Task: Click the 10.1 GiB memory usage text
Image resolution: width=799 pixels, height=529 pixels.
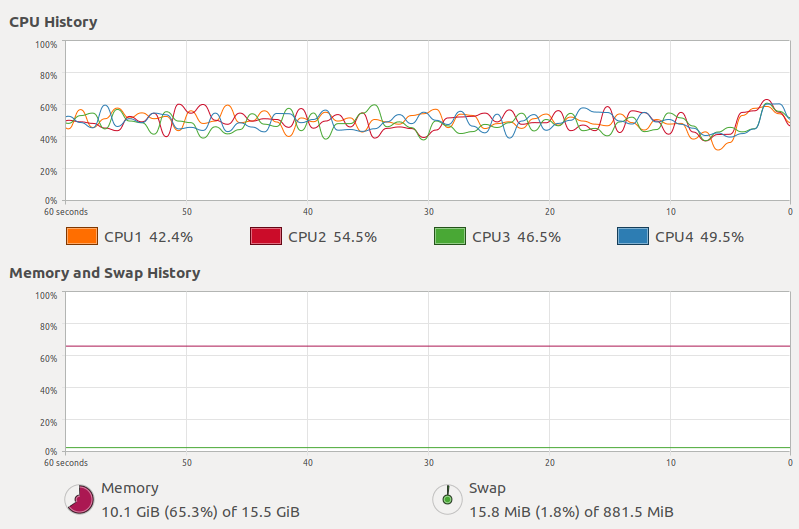Action: tap(200, 512)
